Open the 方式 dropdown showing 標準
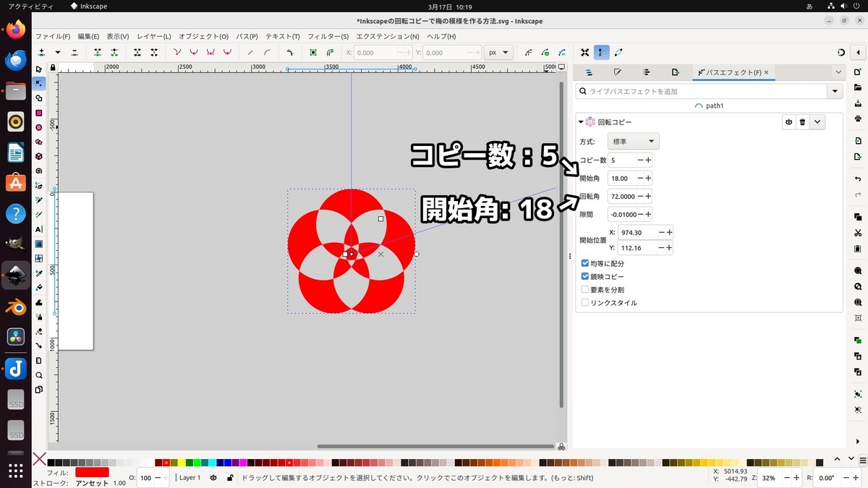868x488 pixels. [634, 141]
